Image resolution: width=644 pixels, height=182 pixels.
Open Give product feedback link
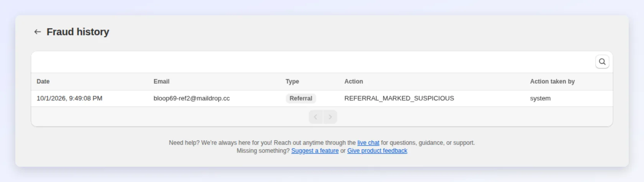point(377,151)
